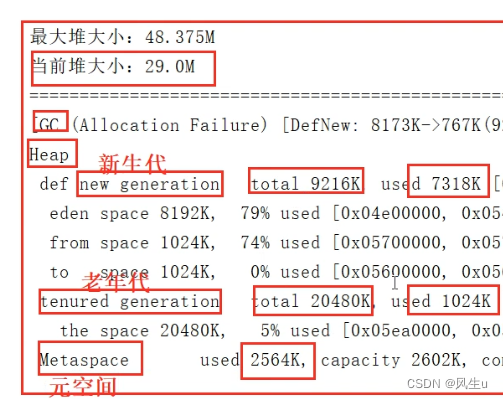Click the line '最大堆大小: 48.375M'
Viewport: 503px width, 399px height.
[122, 37]
